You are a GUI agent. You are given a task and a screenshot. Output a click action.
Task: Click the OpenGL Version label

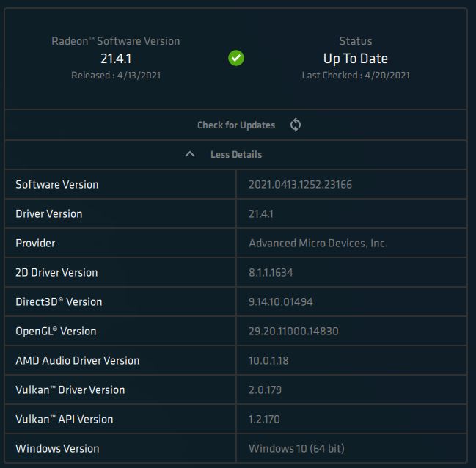pos(56,331)
